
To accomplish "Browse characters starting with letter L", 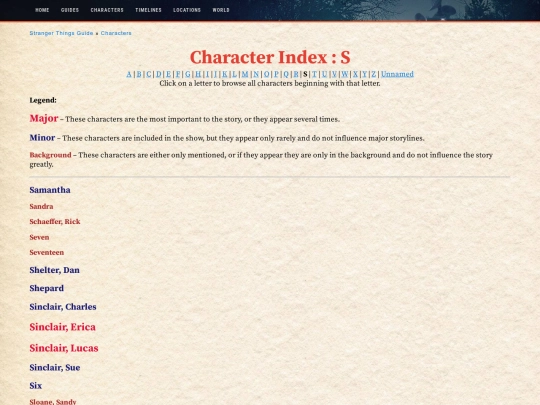I will tap(234, 74).
